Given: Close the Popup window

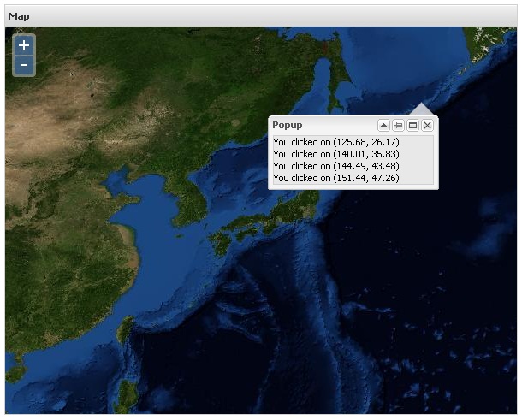Looking at the screenshot, I should coord(427,125).
